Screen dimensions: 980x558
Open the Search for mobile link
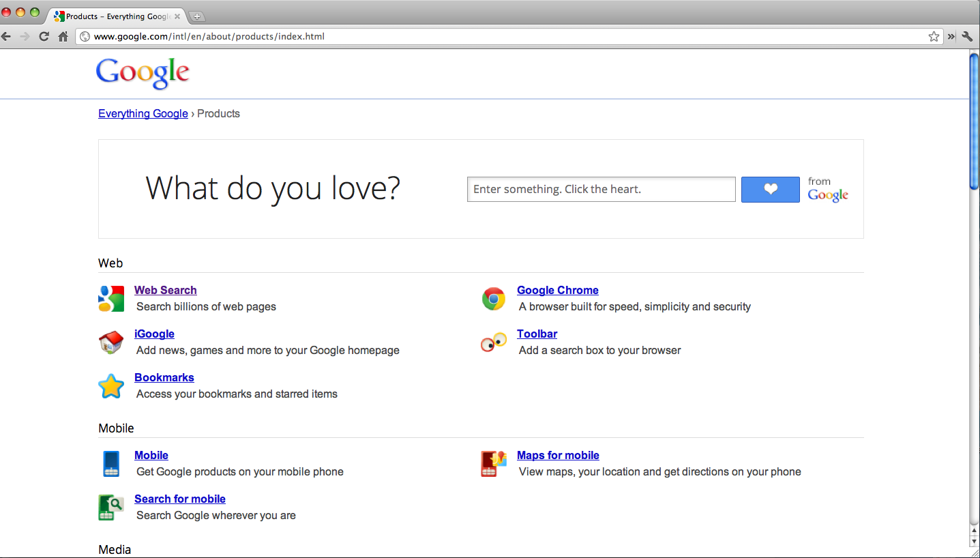[x=180, y=499]
